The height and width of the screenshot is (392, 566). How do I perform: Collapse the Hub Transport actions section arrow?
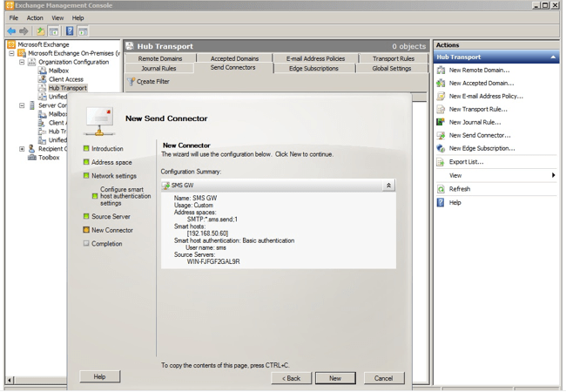point(553,57)
